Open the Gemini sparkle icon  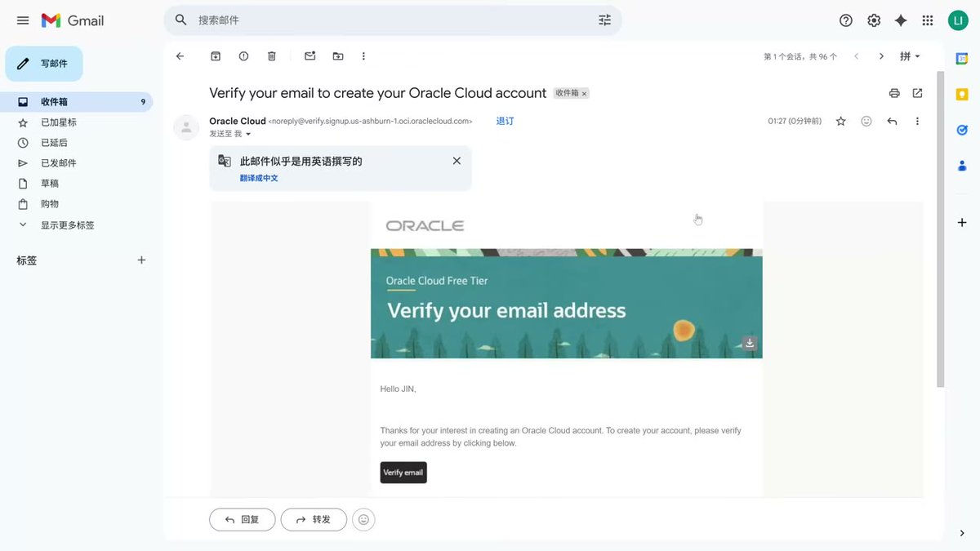(x=901, y=20)
